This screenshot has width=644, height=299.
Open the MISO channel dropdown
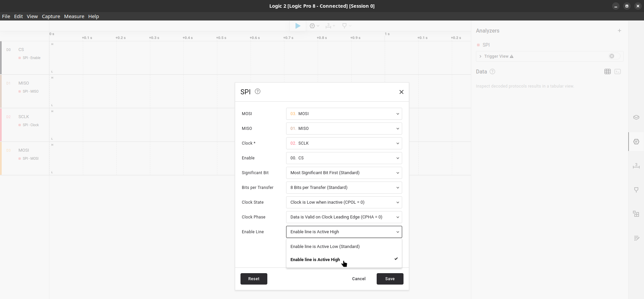[344, 129]
